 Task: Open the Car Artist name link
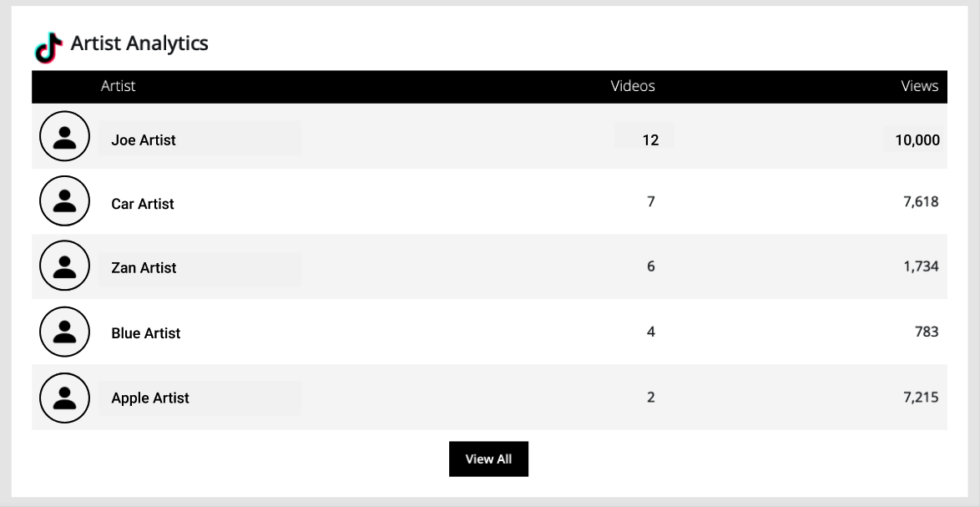[x=143, y=204]
